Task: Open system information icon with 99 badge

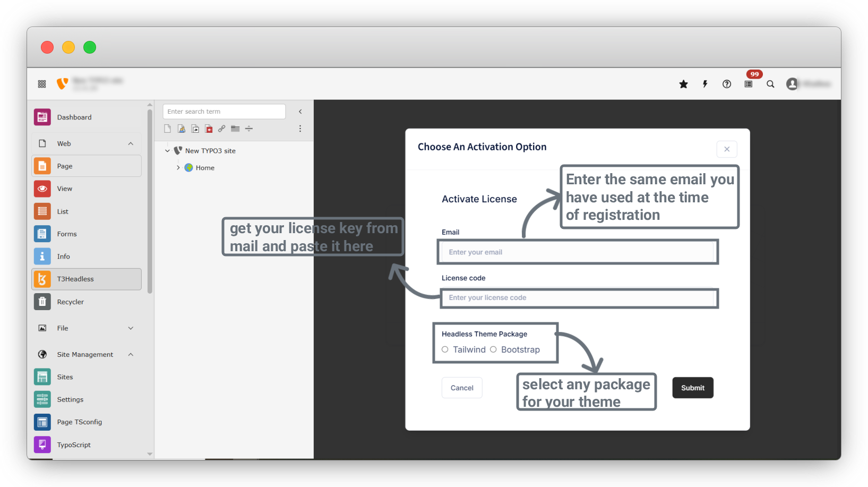Action: point(749,84)
